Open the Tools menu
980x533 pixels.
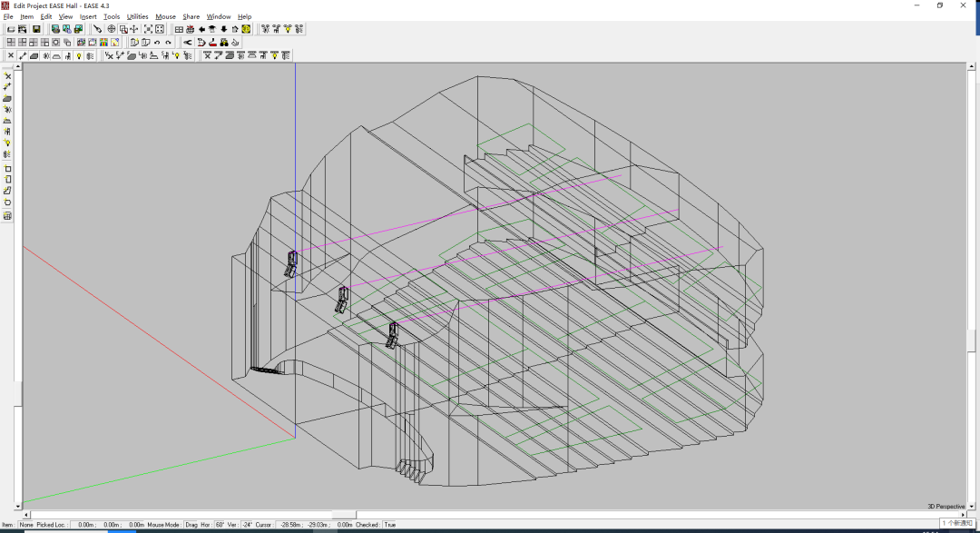coord(112,17)
